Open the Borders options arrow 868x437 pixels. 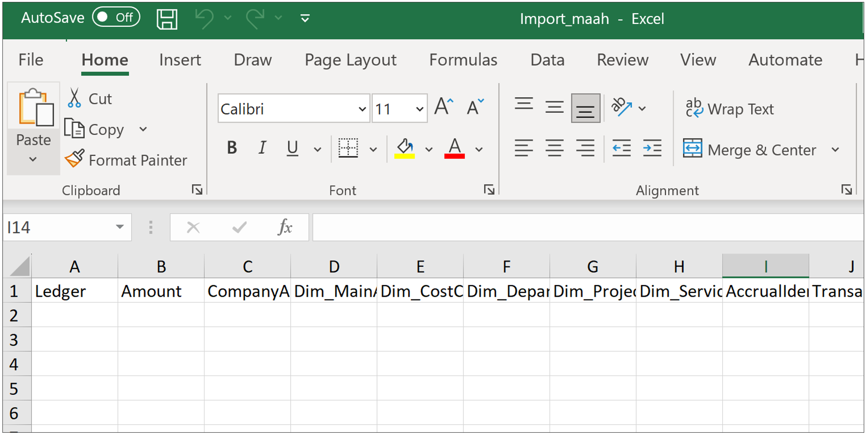pos(373,150)
